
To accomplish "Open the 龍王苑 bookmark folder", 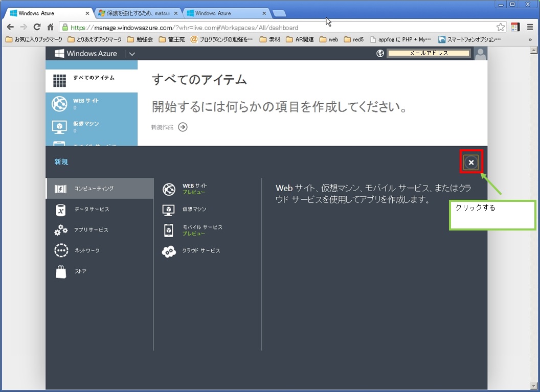I will point(172,39).
